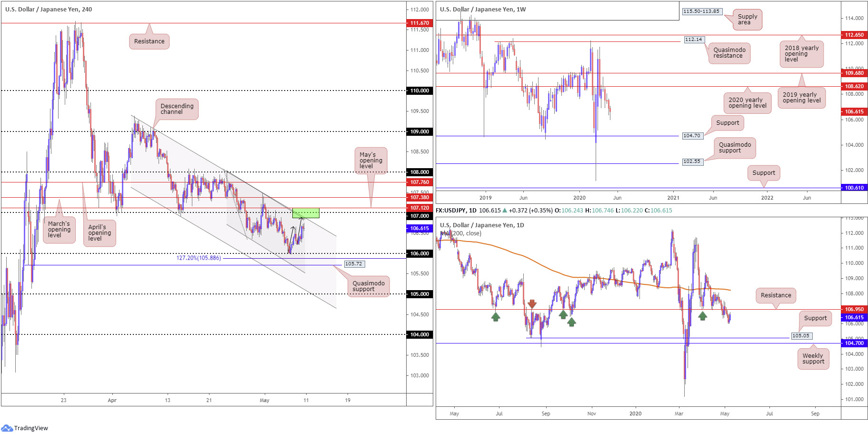Viewport: 868px width, 434px height.
Task: Click the 1W chart title text
Action: click(483, 9)
